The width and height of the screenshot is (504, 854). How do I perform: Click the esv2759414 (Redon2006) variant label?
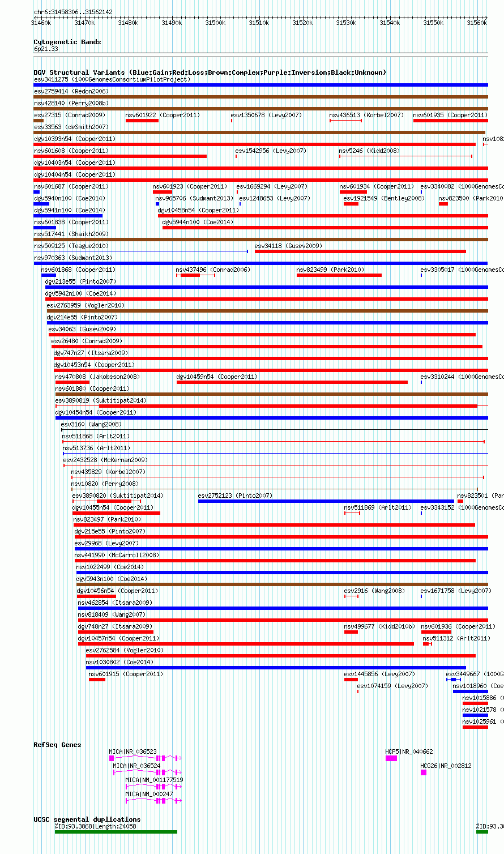click(71, 91)
